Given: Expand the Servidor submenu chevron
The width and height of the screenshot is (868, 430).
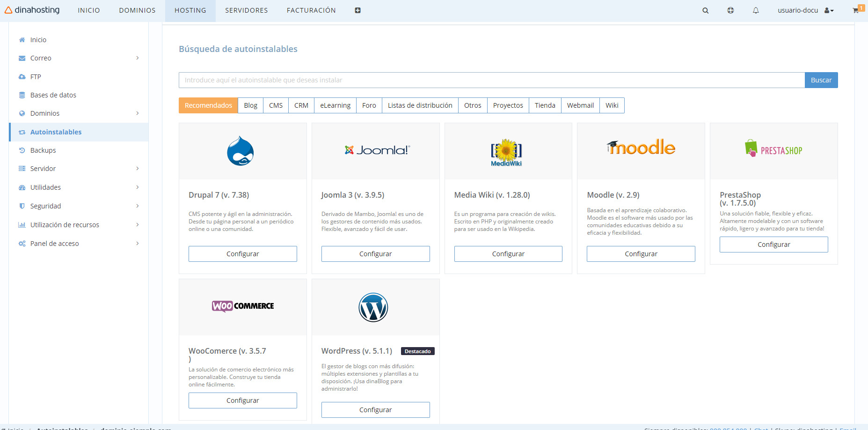Looking at the screenshot, I should (x=138, y=169).
